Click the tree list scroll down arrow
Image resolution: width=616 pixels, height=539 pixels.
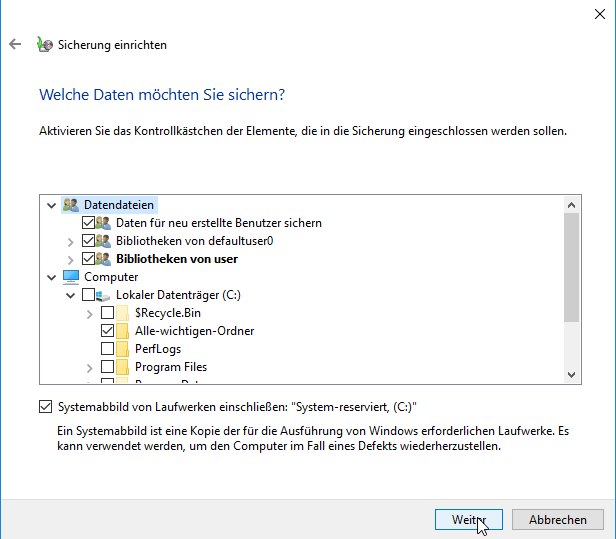click(572, 374)
